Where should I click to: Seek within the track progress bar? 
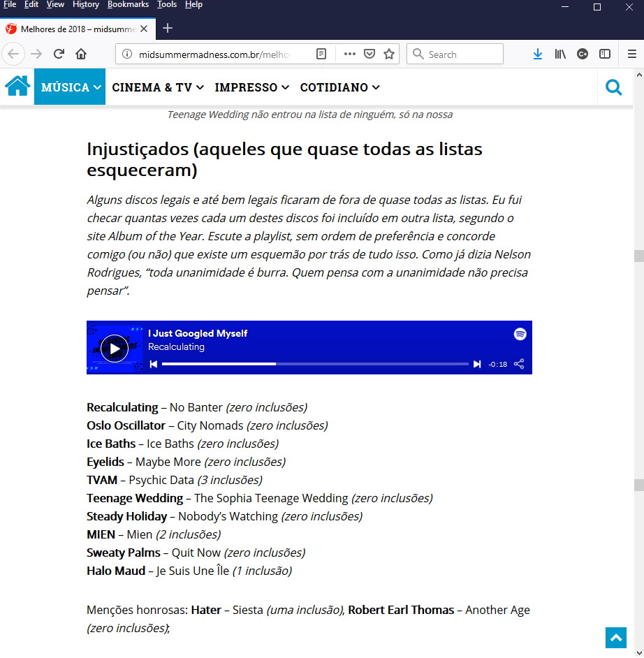(x=315, y=364)
